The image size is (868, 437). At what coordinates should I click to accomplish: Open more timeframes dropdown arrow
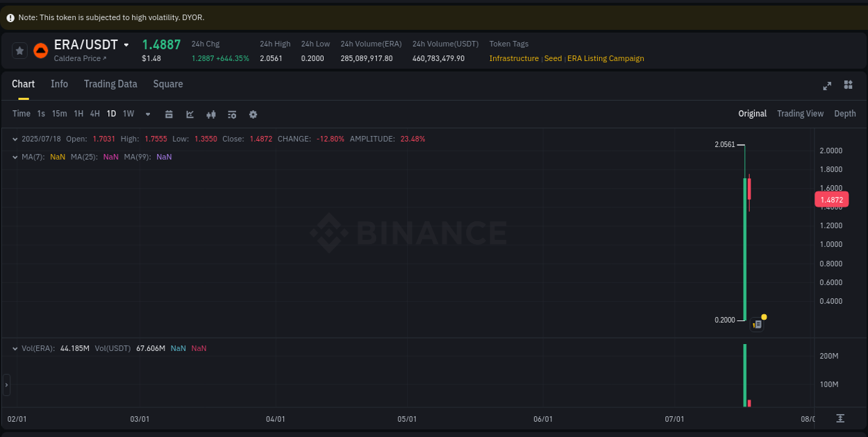click(147, 114)
